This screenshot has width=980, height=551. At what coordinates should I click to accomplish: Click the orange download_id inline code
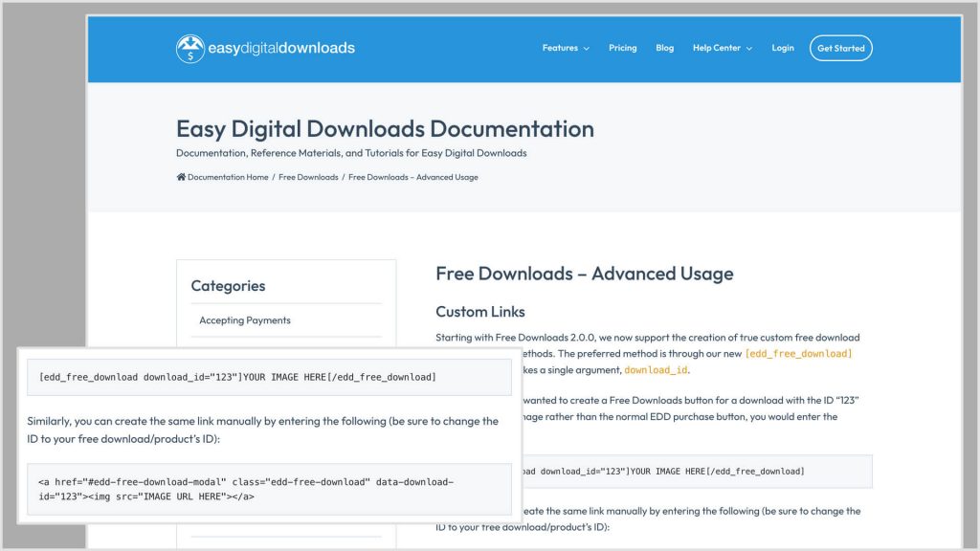pyautogui.click(x=655, y=369)
